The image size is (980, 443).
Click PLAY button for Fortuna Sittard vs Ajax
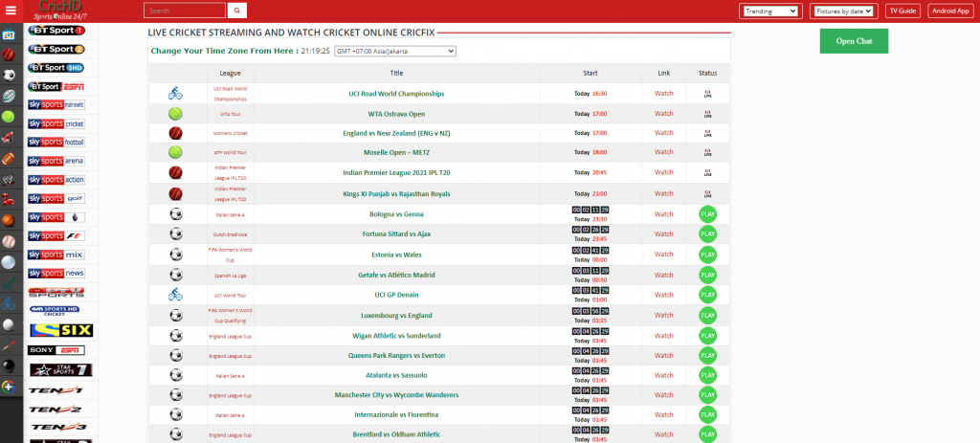[707, 234]
